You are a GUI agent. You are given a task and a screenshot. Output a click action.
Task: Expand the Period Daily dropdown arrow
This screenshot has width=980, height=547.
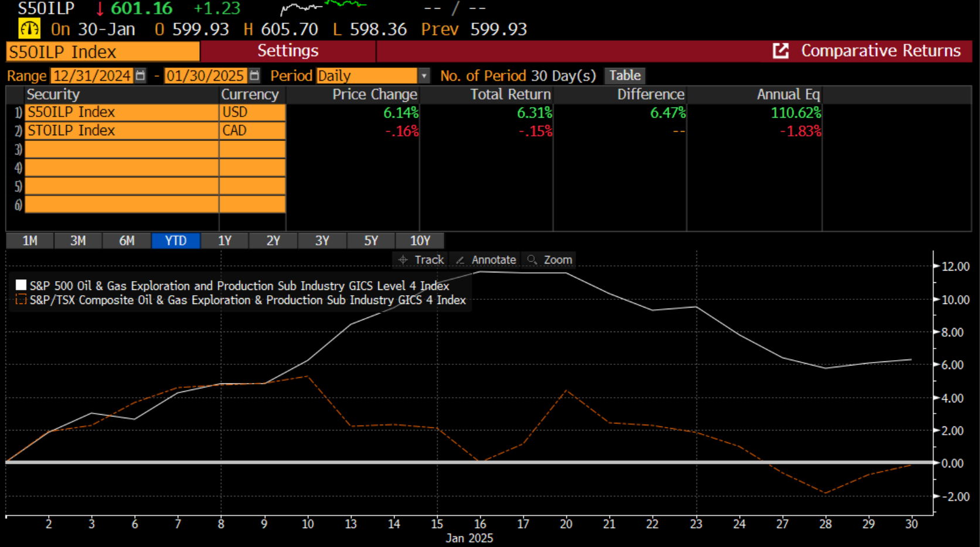pyautogui.click(x=424, y=76)
